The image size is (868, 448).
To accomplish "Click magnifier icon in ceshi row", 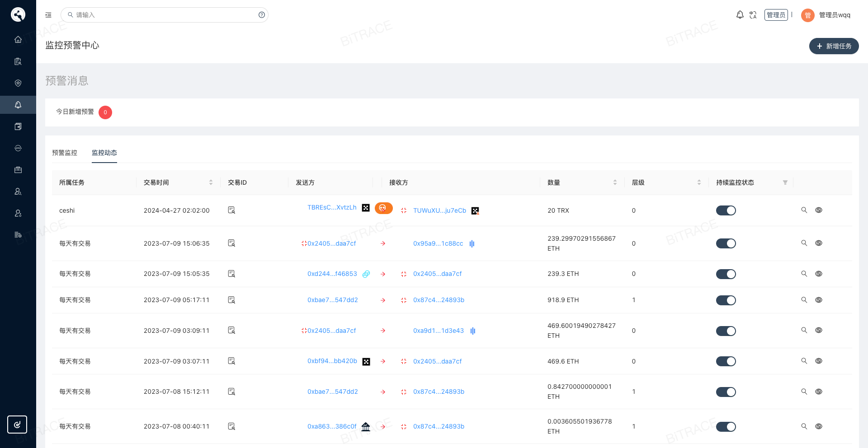I will [804, 210].
